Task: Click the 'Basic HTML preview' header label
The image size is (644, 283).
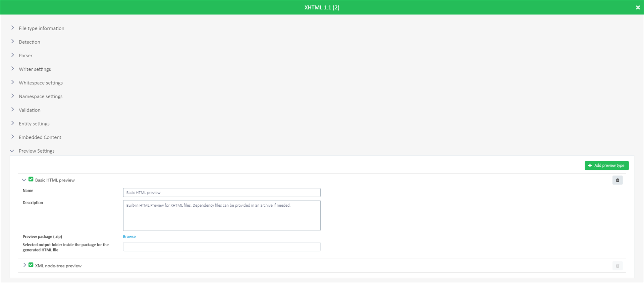Action: [x=55, y=180]
